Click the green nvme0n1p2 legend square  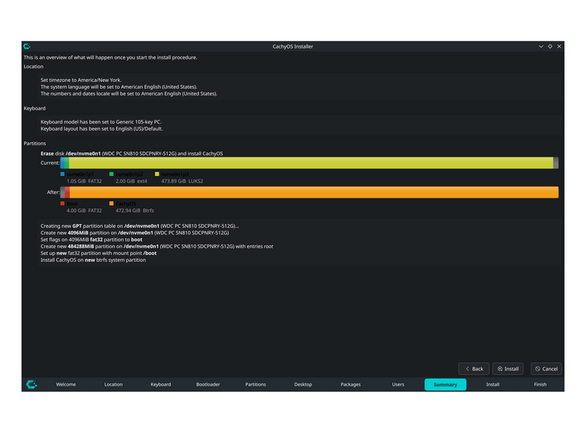pyautogui.click(x=111, y=174)
